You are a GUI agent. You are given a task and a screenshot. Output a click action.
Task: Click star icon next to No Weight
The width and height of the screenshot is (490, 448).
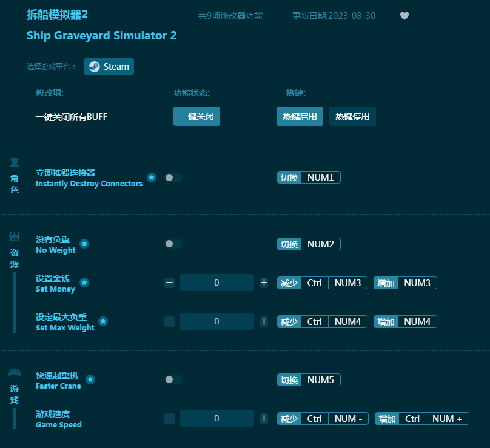(84, 244)
